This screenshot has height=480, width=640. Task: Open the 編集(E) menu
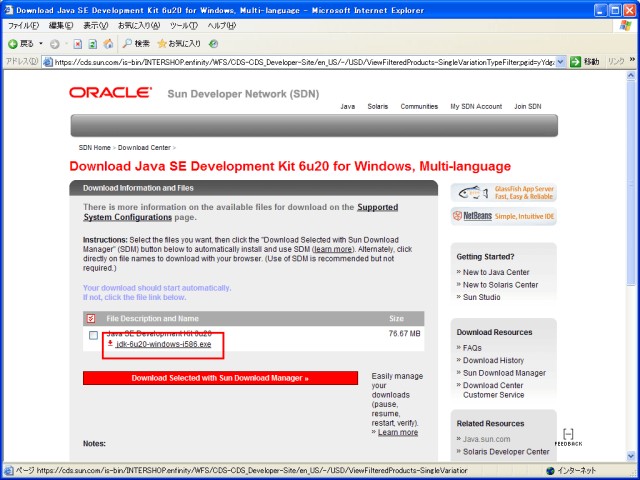pyautogui.click(x=61, y=26)
